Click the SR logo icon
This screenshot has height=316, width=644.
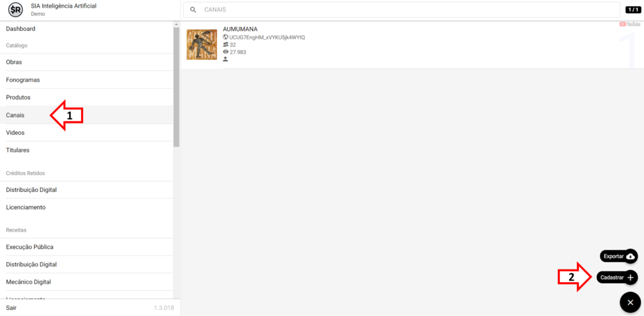point(16,10)
